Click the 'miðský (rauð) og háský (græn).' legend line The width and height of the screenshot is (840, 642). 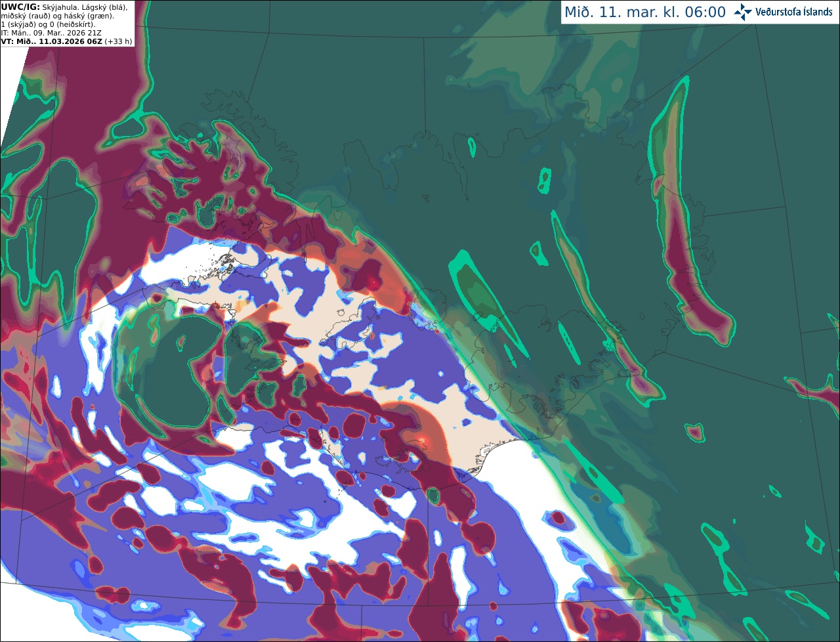tap(57, 16)
